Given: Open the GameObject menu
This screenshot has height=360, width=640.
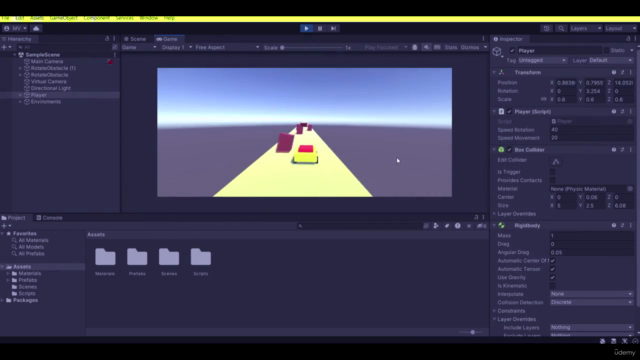Looking at the screenshot, I should 64,18.
